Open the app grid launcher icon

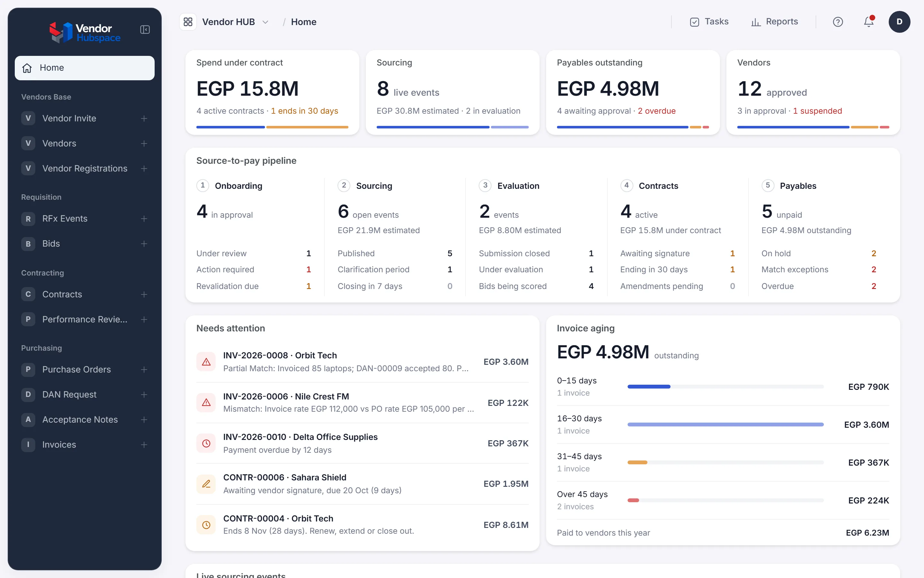[188, 22]
